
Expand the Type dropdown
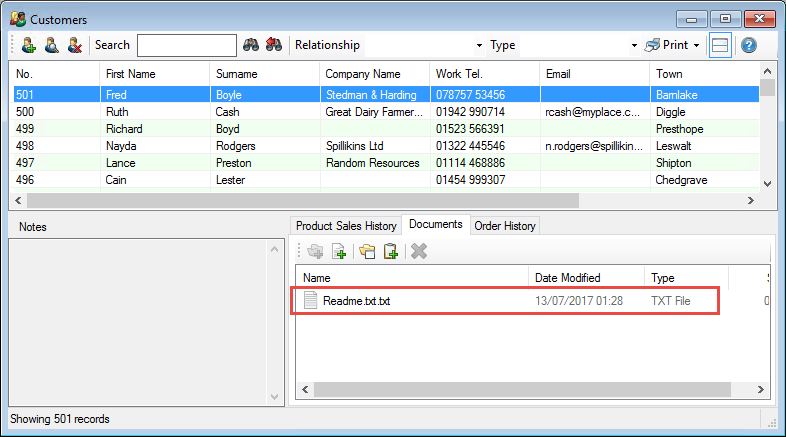coord(634,46)
